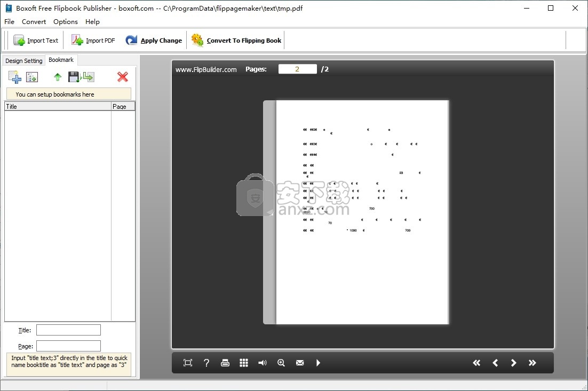Click the Page column header

pyautogui.click(x=123, y=107)
